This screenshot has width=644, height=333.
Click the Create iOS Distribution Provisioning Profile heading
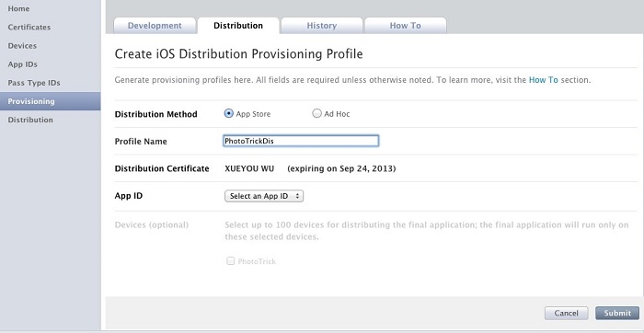(238, 54)
